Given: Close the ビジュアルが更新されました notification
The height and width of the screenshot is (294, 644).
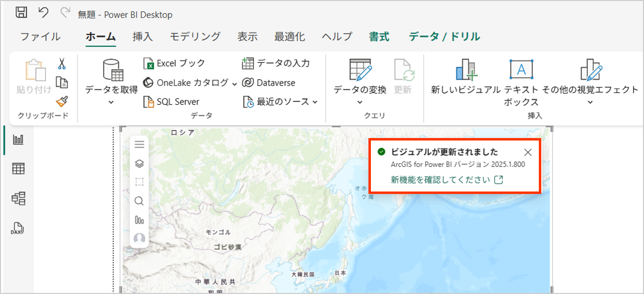Looking at the screenshot, I should click(x=528, y=152).
